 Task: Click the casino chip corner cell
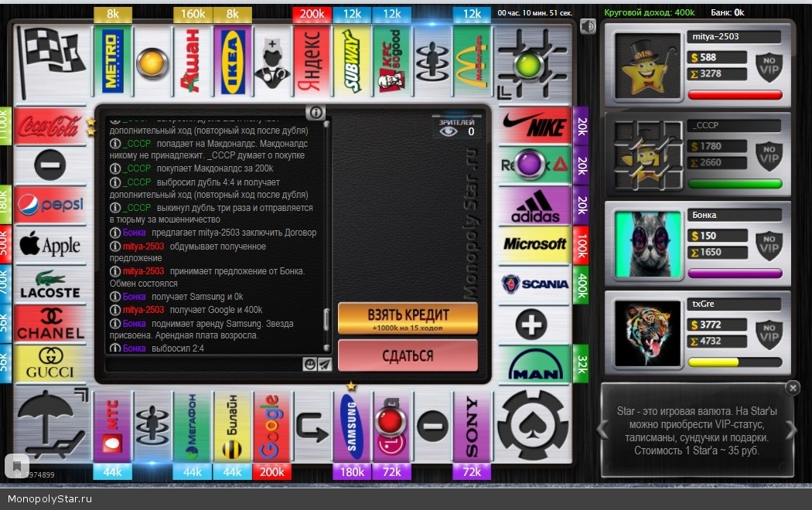point(534,425)
